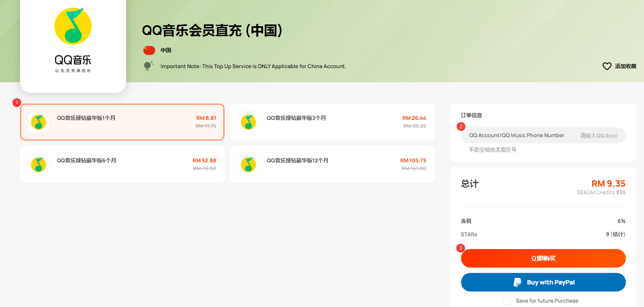The width and height of the screenshot is (644, 307).
Task: Click the struck-through RM 35.25 price
Action: (x=415, y=126)
